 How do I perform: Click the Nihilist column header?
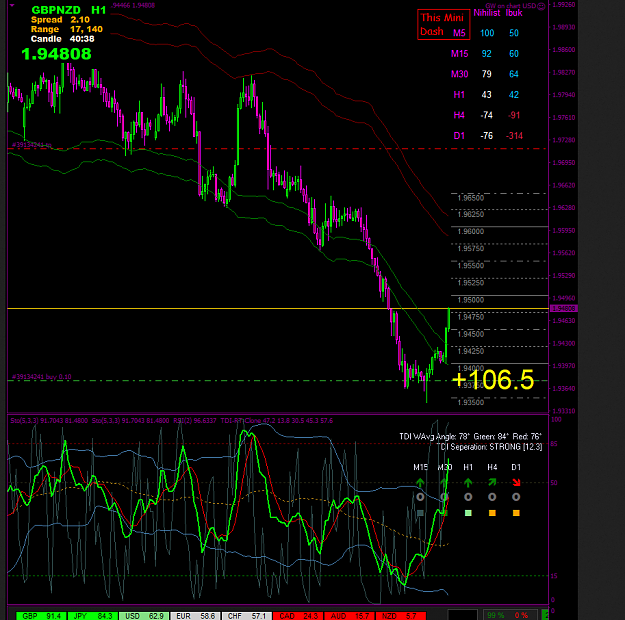[x=487, y=13]
